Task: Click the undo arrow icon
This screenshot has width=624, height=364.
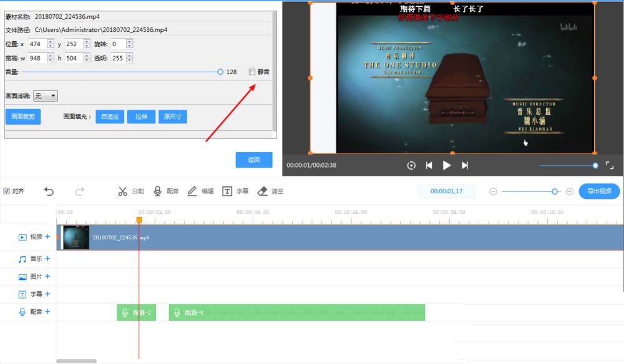Action: (x=49, y=191)
